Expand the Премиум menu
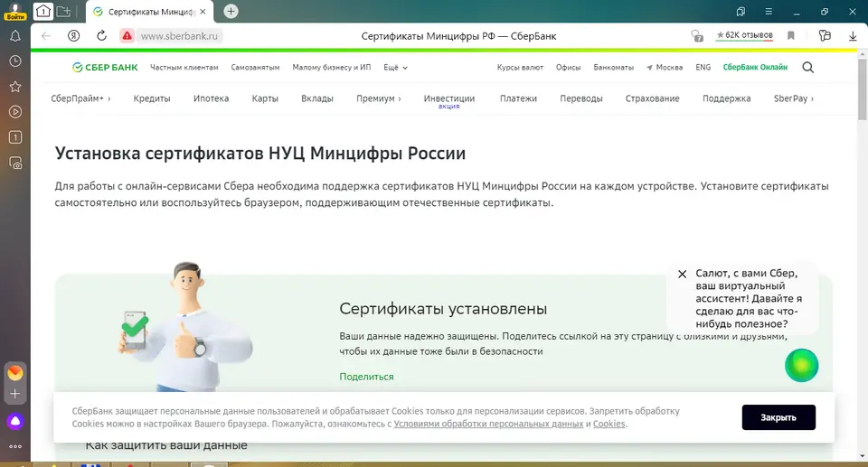868x467 pixels. point(379,98)
